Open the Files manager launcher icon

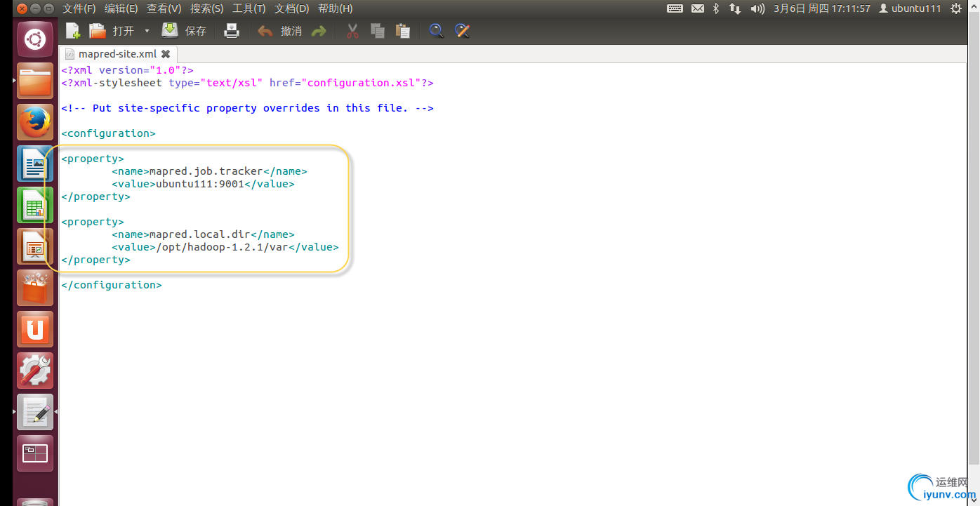tap(35, 81)
